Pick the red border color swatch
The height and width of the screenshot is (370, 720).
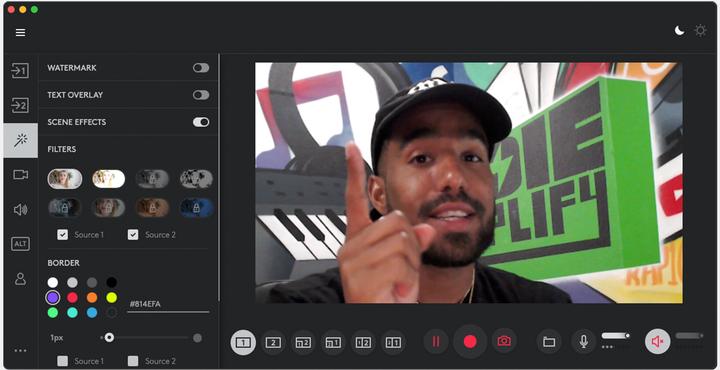[x=73, y=297]
